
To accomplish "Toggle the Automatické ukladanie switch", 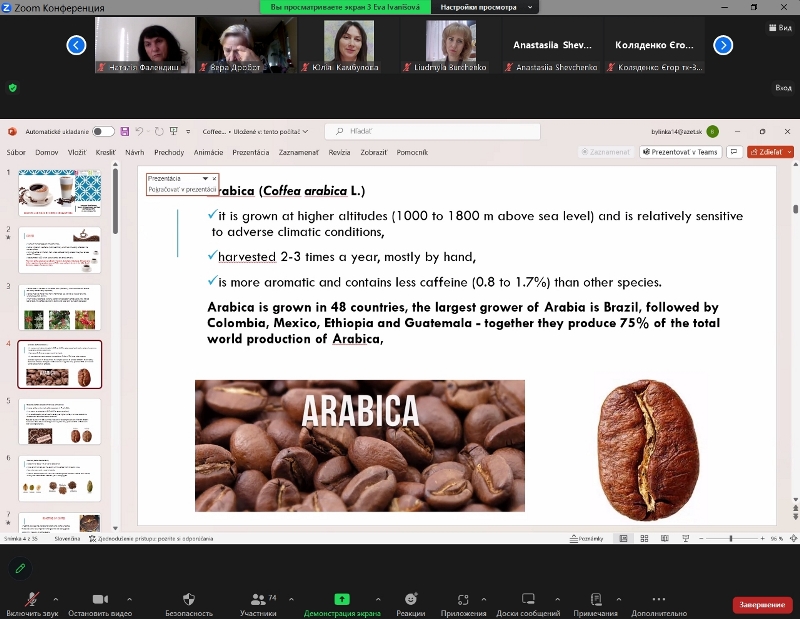I will tap(103, 131).
